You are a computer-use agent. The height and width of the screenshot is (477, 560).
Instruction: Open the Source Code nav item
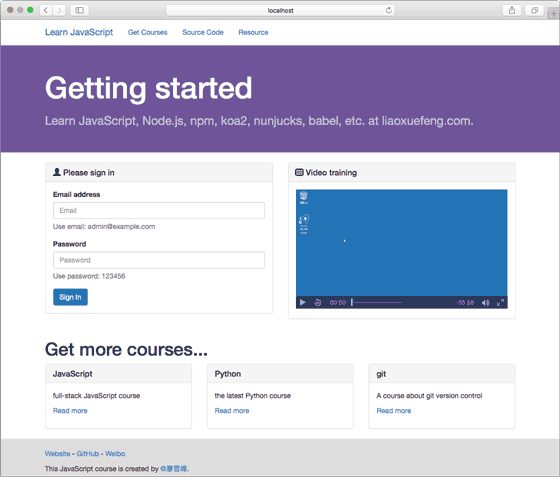(203, 32)
